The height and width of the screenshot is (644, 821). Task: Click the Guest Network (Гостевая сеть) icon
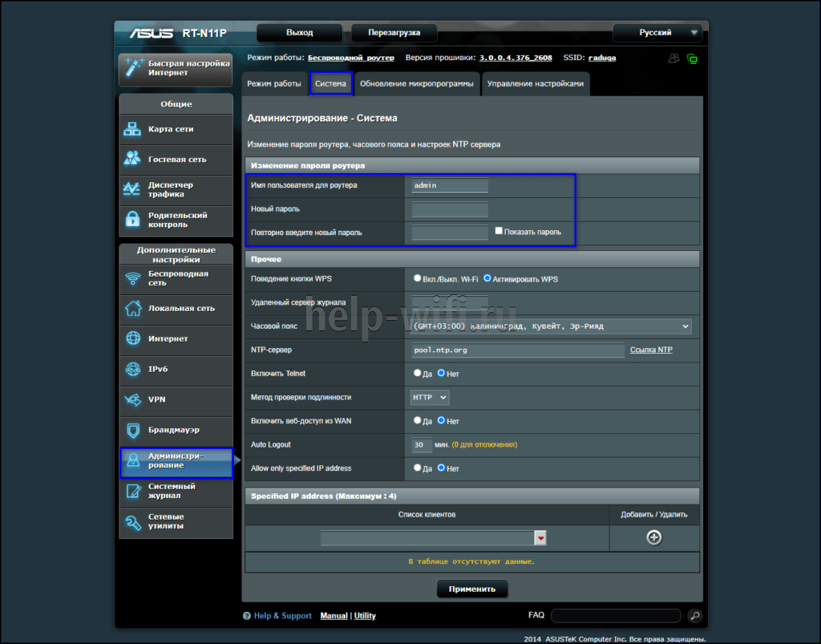(132, 160)
